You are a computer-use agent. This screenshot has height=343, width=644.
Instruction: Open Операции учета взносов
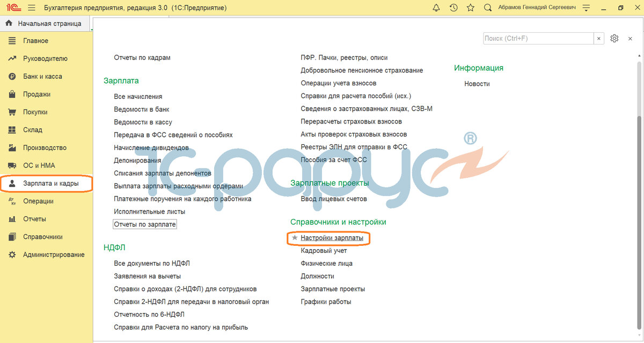[339, 83]
